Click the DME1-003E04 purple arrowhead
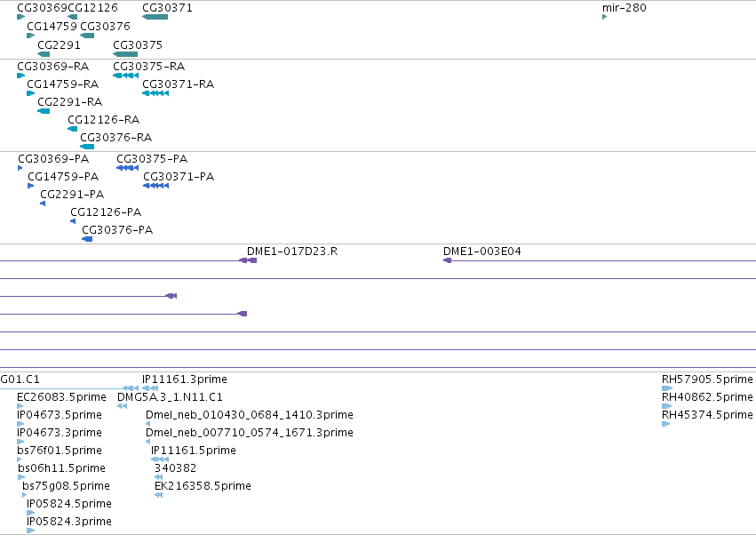This screenshot has height=535, width=756. (447, 260)
